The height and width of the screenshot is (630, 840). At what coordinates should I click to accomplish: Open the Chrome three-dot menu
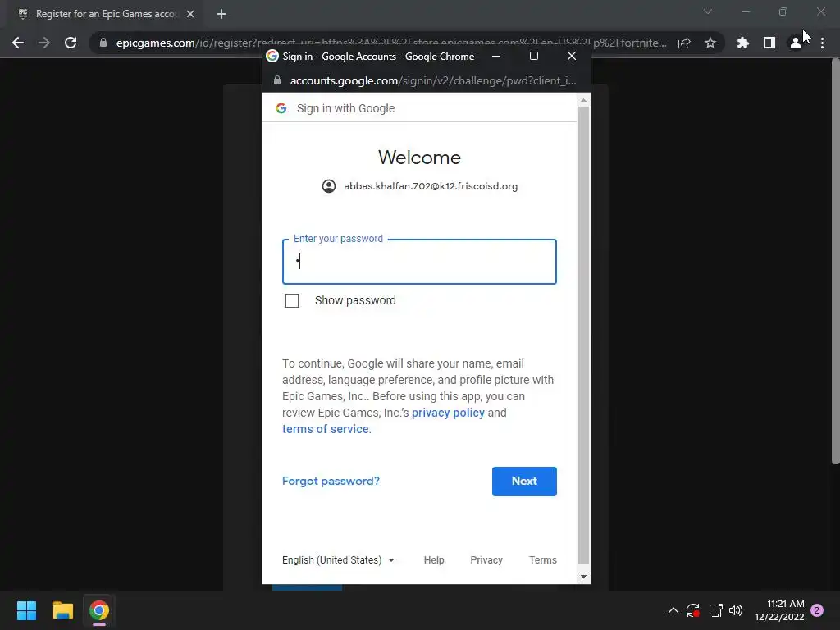[822, 43]
